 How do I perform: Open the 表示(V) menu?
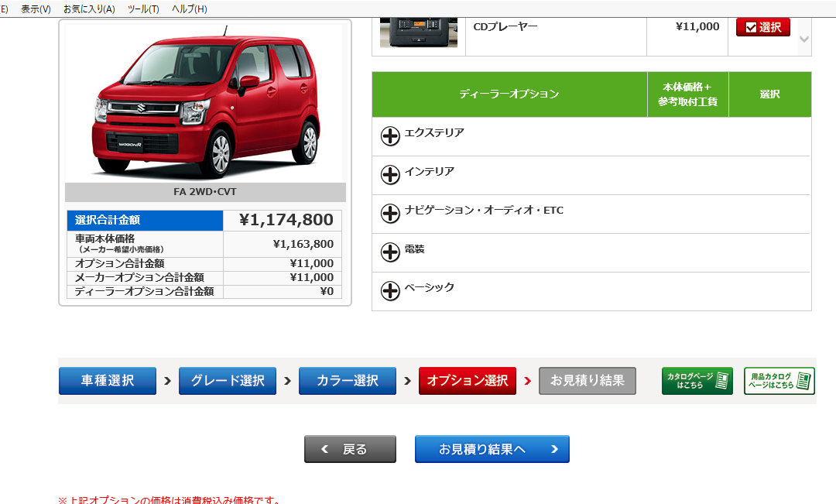coord(36,9)
